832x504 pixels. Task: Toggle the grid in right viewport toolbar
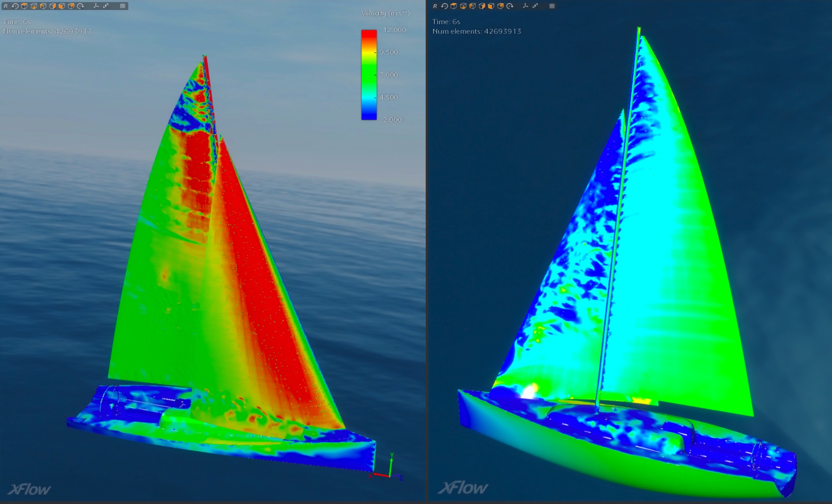tap(552, 6)
